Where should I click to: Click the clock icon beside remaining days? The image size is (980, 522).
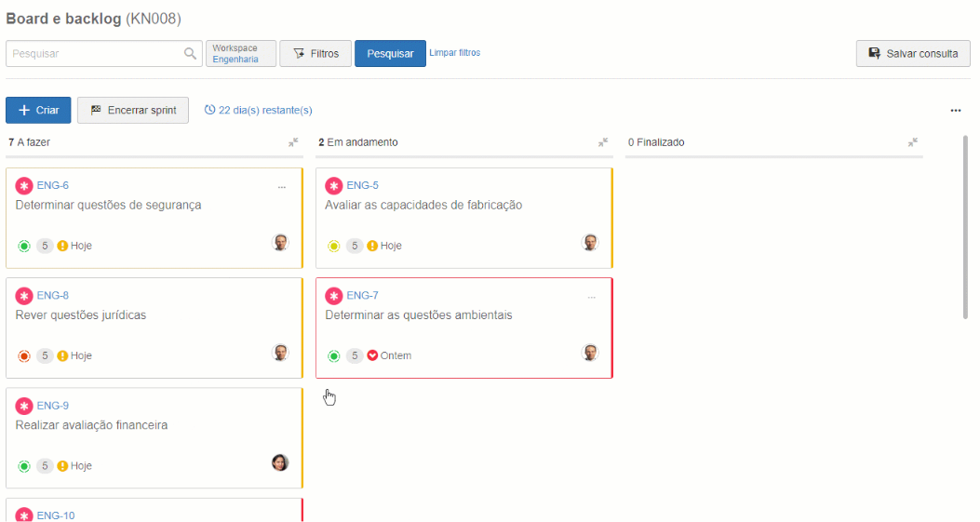pyautogui.click(x=209, y=110)
